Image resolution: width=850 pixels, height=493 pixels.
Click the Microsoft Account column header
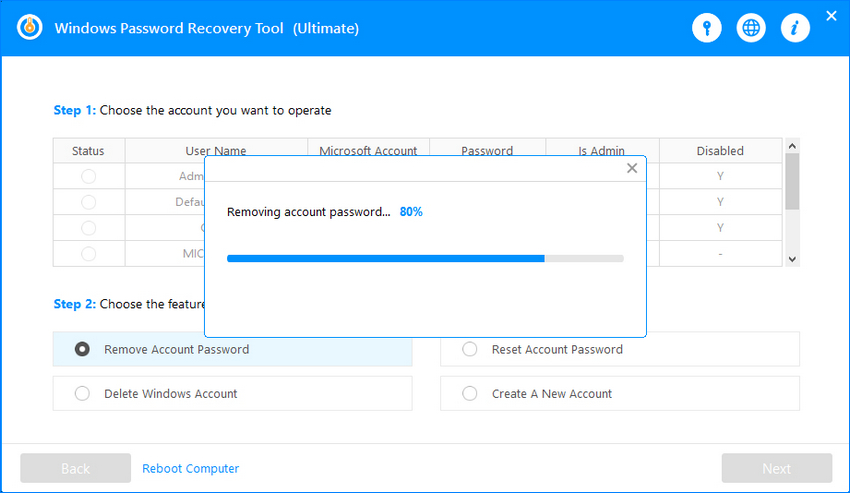click(368, 151)
